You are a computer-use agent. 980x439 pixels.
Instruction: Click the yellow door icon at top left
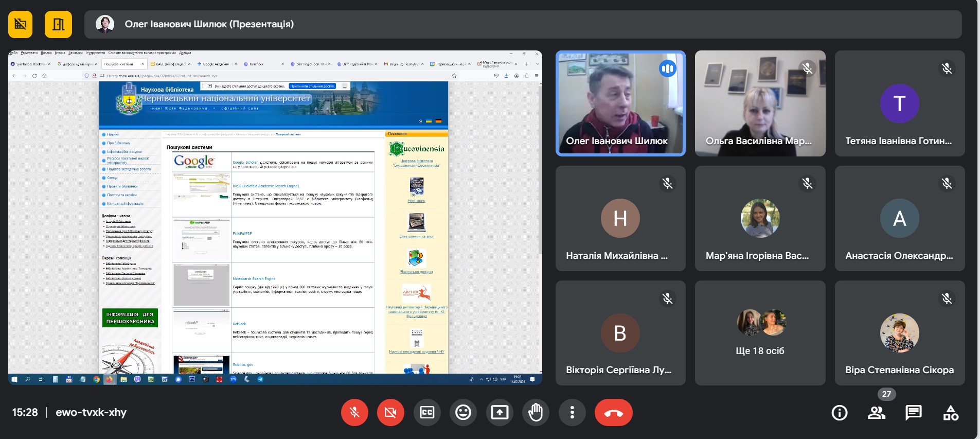click(58, 24)
